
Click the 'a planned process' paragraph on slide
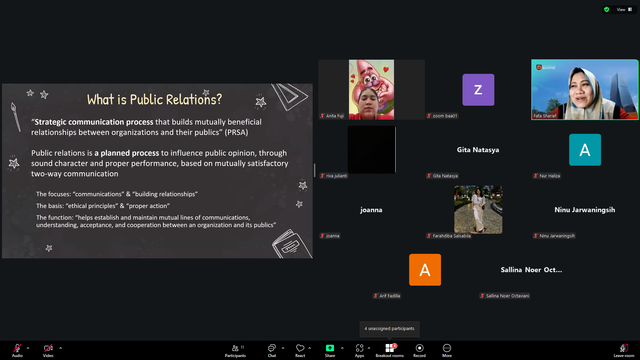(x=160, y=163)
